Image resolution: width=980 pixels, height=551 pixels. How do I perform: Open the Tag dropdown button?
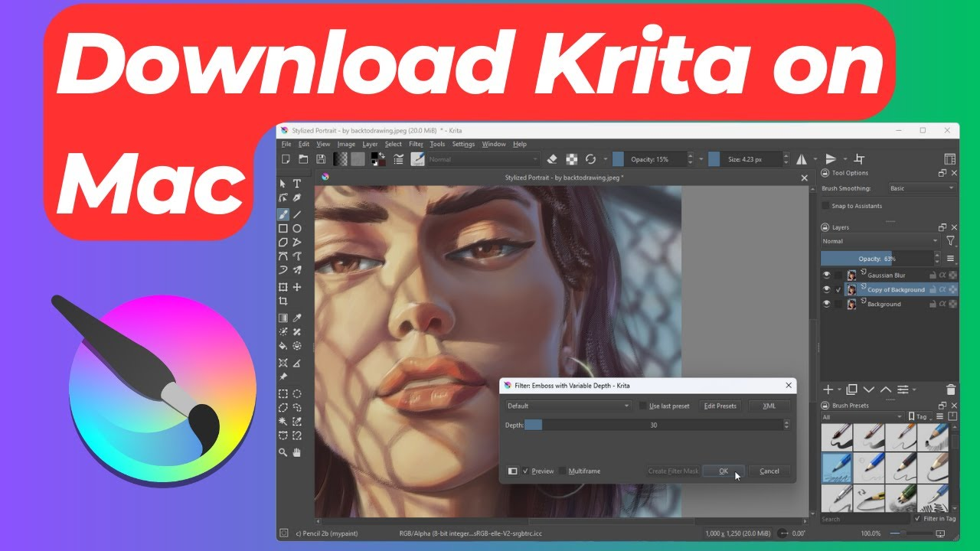[x=922, y=417]
